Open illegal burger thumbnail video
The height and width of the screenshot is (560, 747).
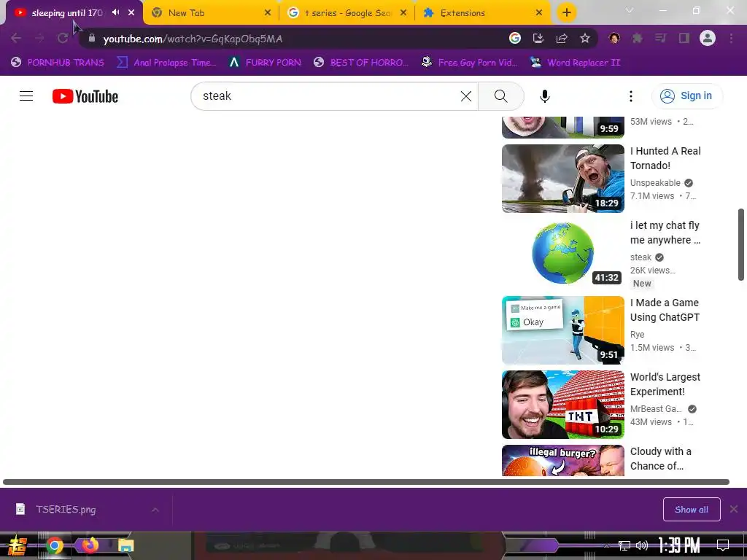click(x=563, y=461)
